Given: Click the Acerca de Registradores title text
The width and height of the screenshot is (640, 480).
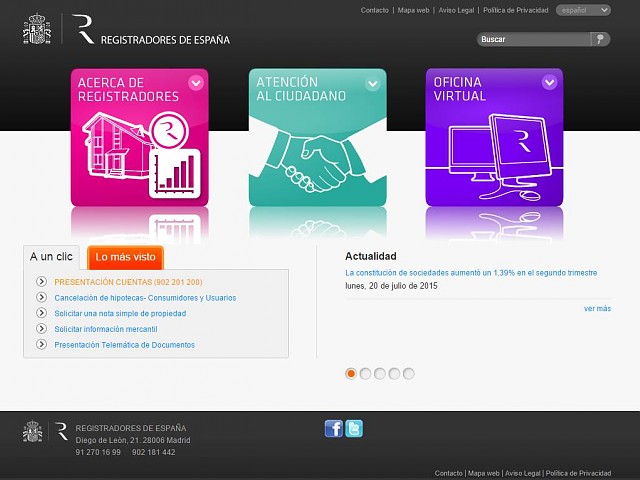Looking at the screenshot, I should pos(128,89).
